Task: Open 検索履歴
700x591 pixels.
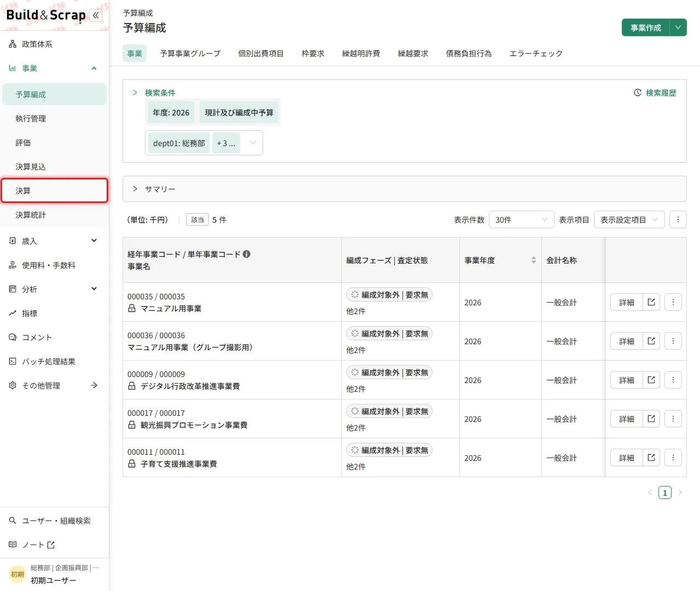Action: coord(655,92)
